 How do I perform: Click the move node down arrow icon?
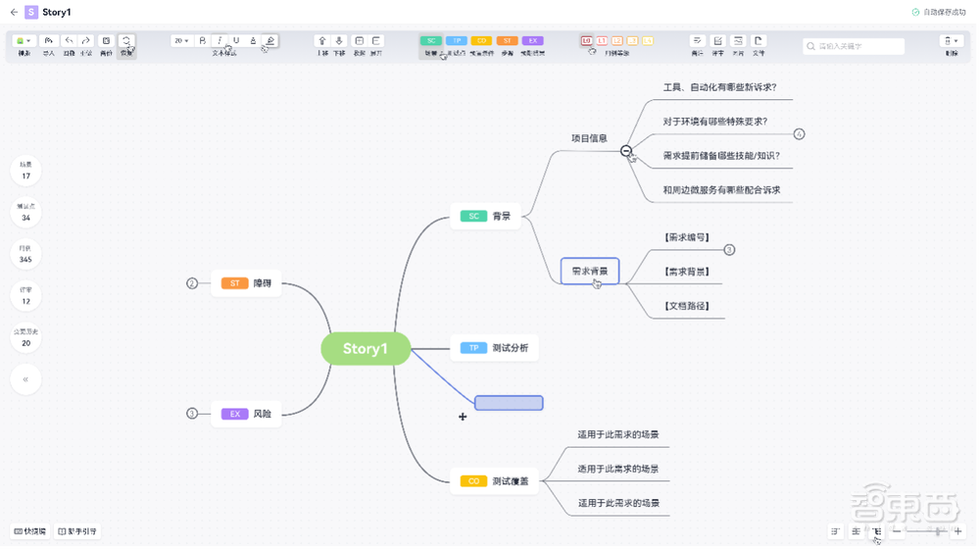click(x=340, y=41)
